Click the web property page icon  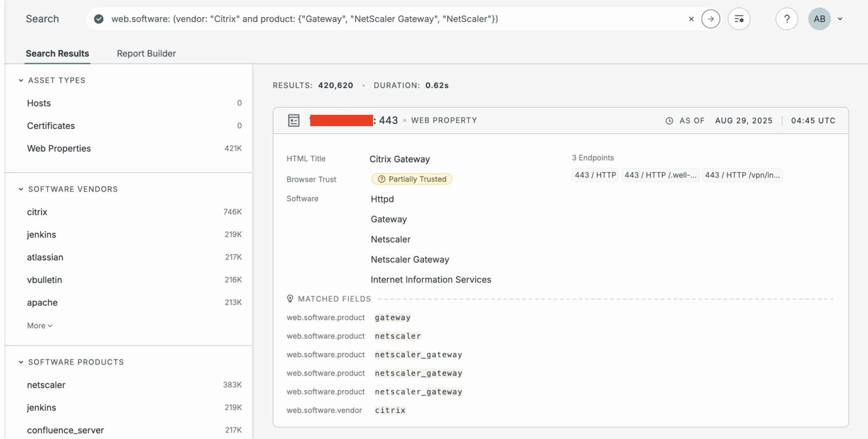(x=294, y=120)
